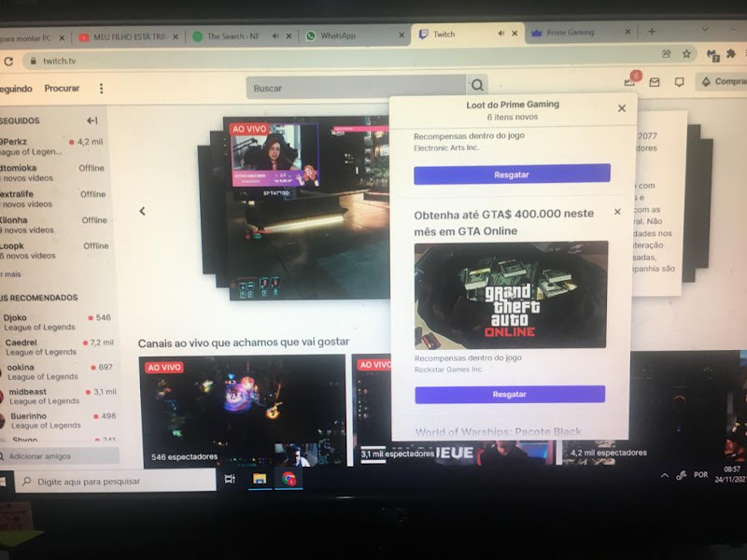Open the taskbar clock and date
This screenshot has width=747, height=560.
731,474
